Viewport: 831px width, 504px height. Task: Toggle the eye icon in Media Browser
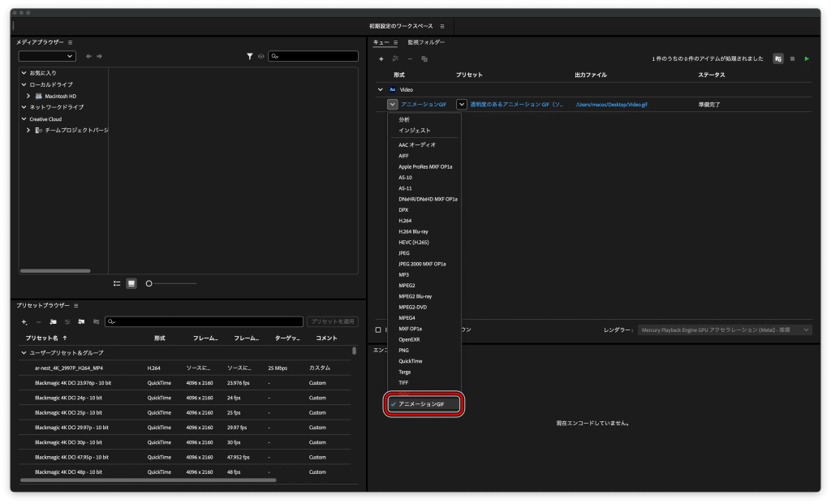(261, 56)
